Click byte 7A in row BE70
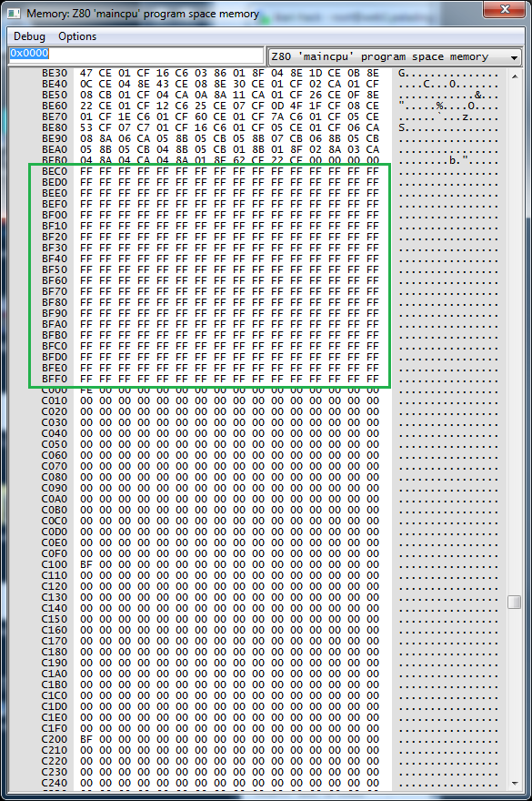 tap(277, 117)
